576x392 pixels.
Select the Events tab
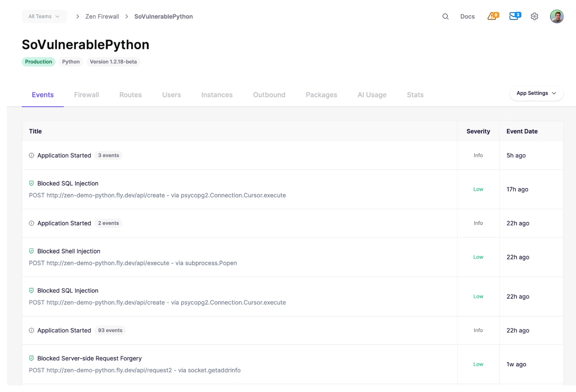pyautogui.click(x=43, y=95)
